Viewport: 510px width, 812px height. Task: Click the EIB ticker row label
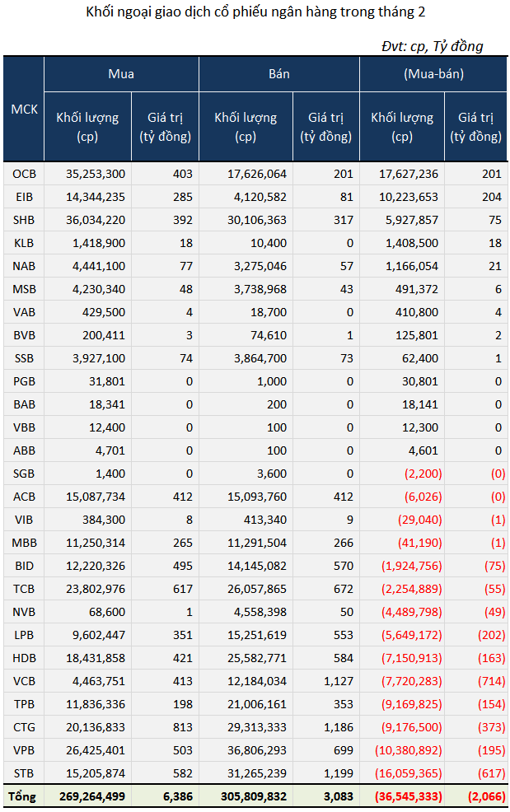pyautogui.click(x=24, y=197)
